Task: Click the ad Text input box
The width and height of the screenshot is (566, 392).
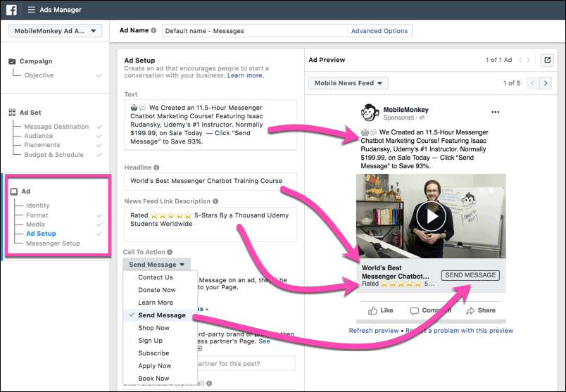Action: (210, 125)
